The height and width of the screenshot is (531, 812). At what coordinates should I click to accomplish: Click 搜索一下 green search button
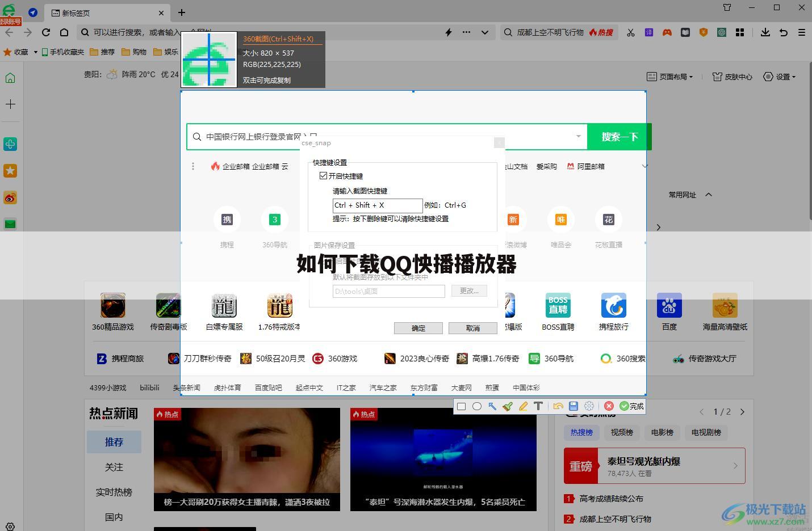(620, 137)
